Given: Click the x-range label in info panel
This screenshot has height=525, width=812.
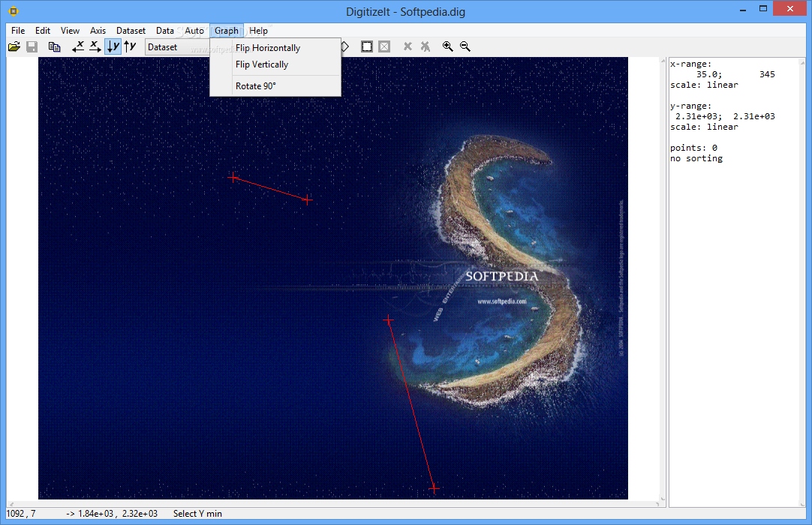Looking at the screenshot, I should pyautogui.click(x=691, y=64).
